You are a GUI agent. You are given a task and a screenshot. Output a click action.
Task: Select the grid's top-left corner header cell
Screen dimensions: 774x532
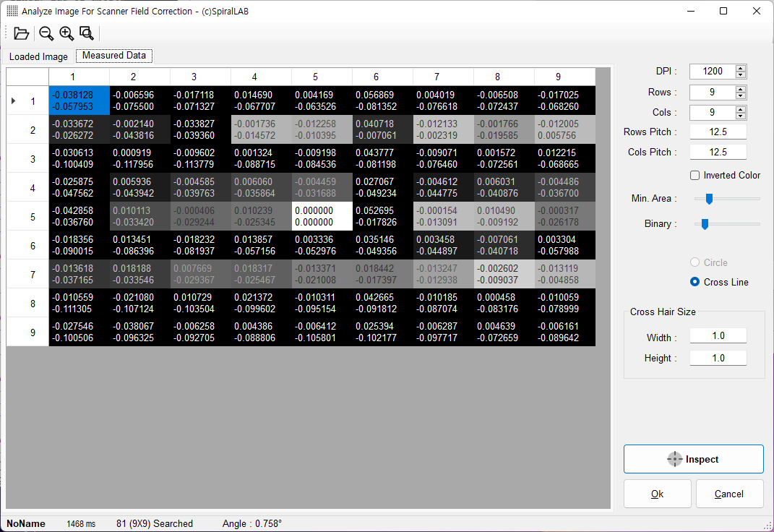coord(27,77)
